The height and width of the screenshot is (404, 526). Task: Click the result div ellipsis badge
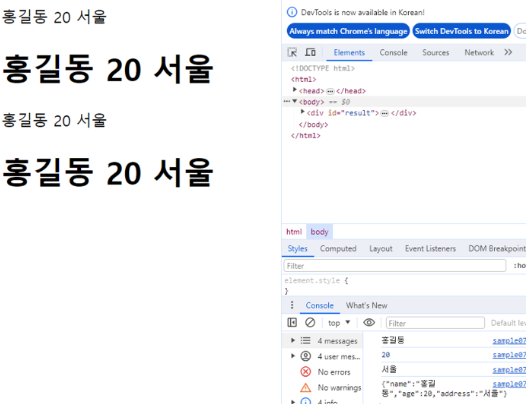click(x=385, y=113)
